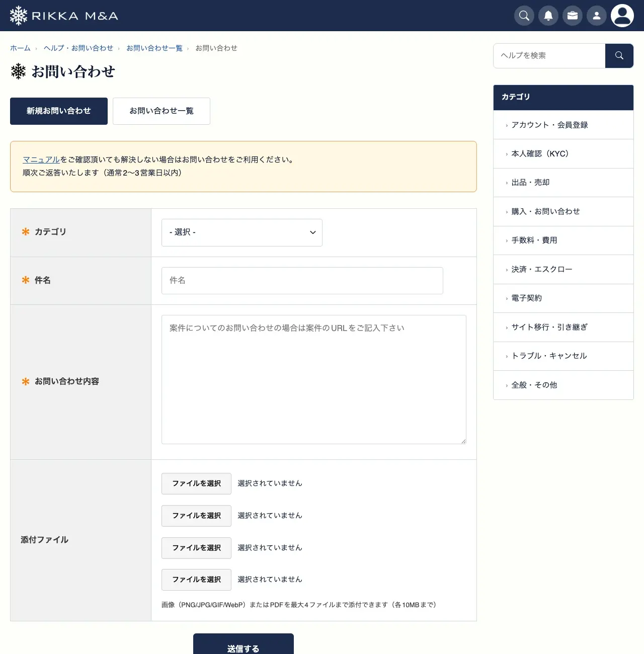
Task: Open the header search icon
Action: tap(524, 16)
